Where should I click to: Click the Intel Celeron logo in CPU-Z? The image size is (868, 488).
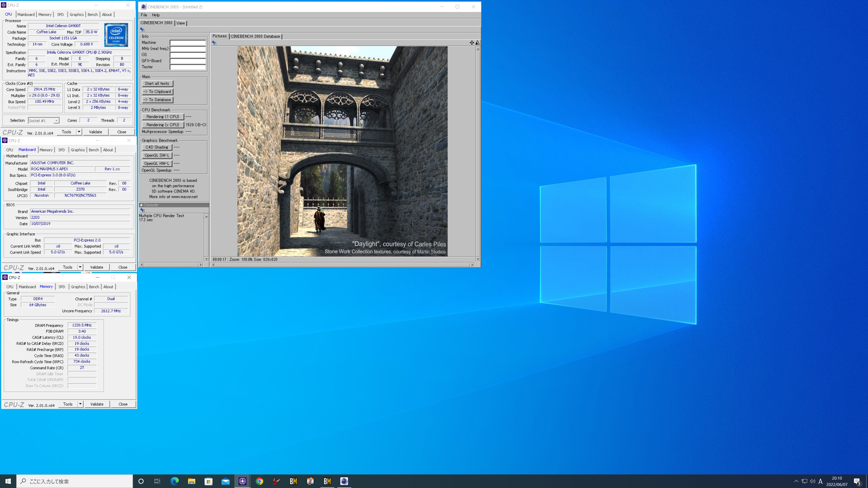116,35
